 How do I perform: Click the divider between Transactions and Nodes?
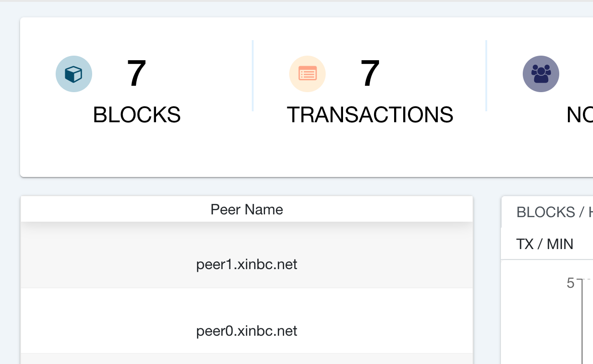click(486, 75)
